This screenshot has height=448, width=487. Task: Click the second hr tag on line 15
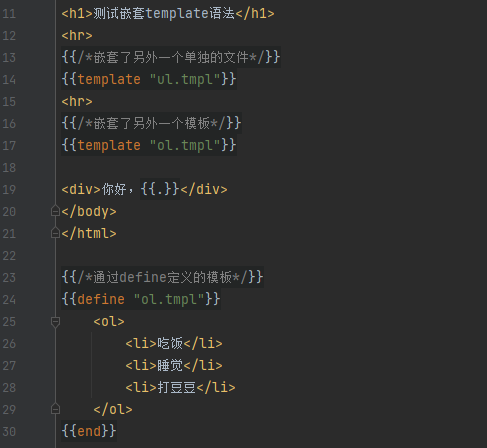pyautogui.click(x=77, y=101)
